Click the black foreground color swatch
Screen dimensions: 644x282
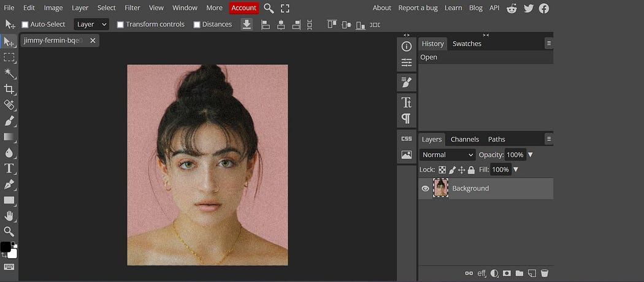(5, 246)
